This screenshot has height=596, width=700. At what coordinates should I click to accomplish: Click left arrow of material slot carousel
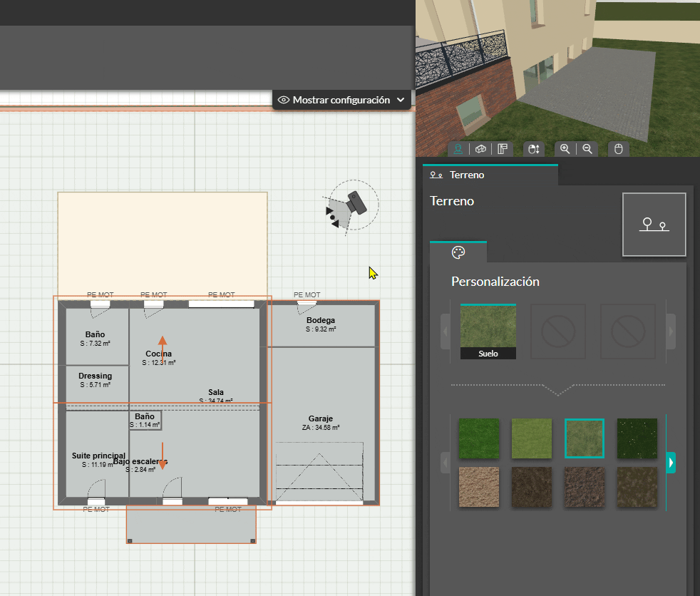pos(445,332)
